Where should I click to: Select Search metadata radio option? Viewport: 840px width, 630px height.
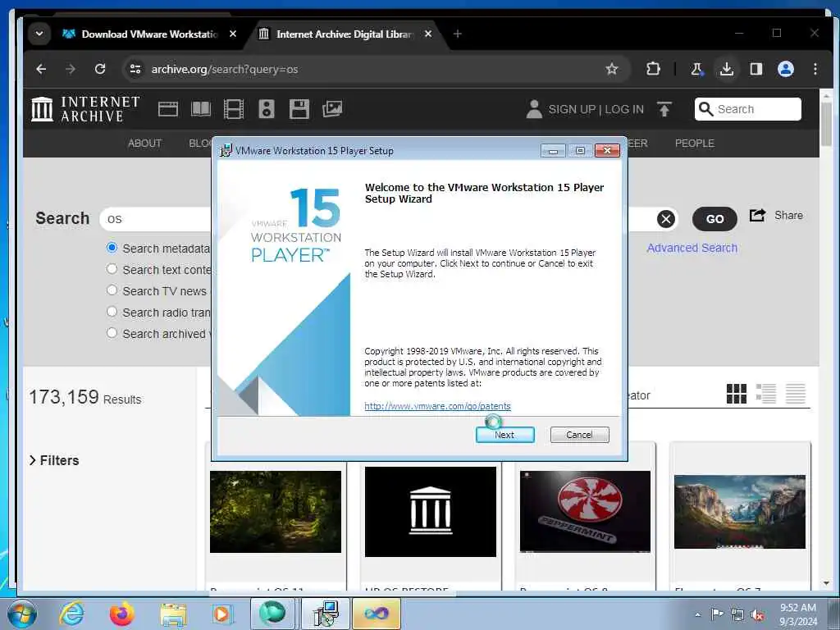[x=112, y=248]
